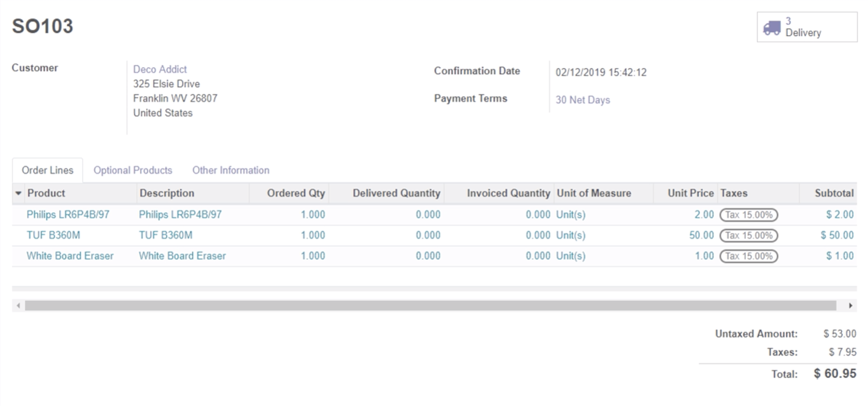Click ordered qty 1.000 on TUF B360M row
The width and height of the screenshot is (868, 406).
pyautogui.click(x=313, y=235)
